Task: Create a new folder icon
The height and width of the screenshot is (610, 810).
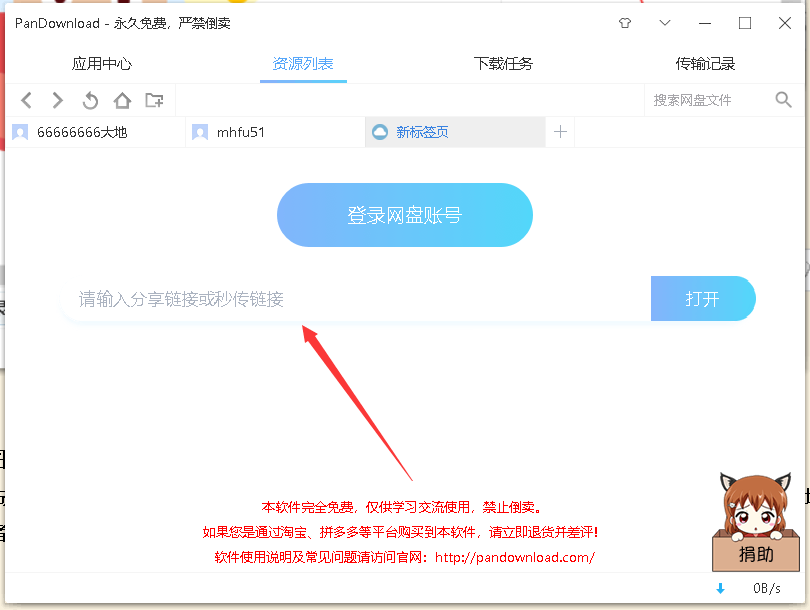Action: tap(154, 100)
